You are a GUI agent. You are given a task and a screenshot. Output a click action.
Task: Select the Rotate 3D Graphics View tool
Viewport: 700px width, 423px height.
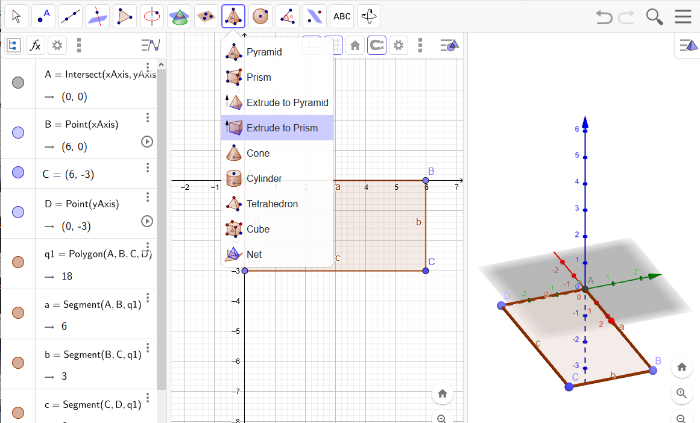coord(369,17)
